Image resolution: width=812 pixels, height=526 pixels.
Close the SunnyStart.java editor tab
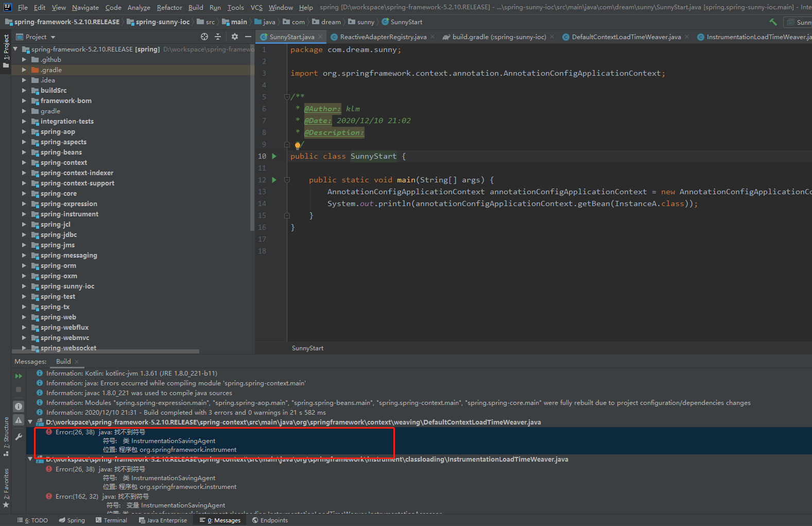[320, 37]
